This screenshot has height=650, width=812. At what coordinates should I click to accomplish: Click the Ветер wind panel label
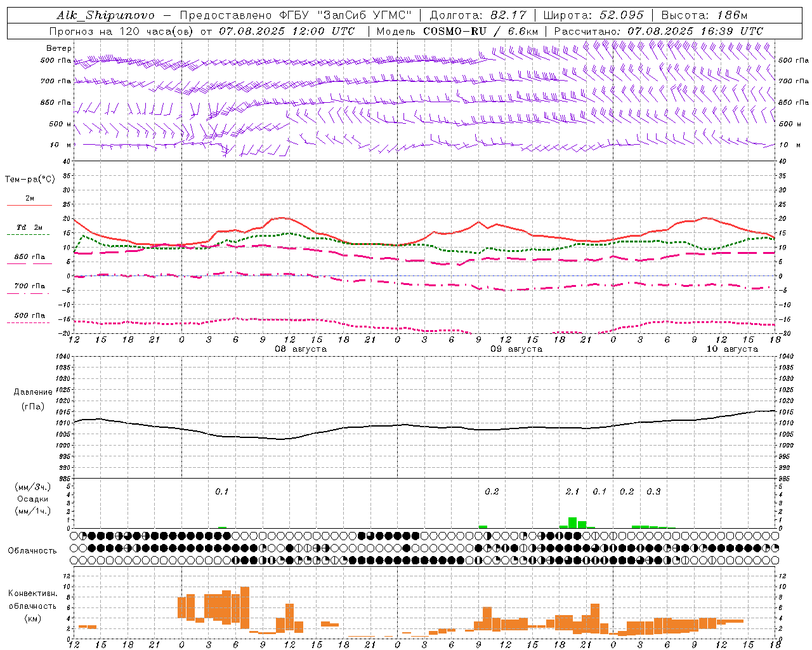coord(59,48)
